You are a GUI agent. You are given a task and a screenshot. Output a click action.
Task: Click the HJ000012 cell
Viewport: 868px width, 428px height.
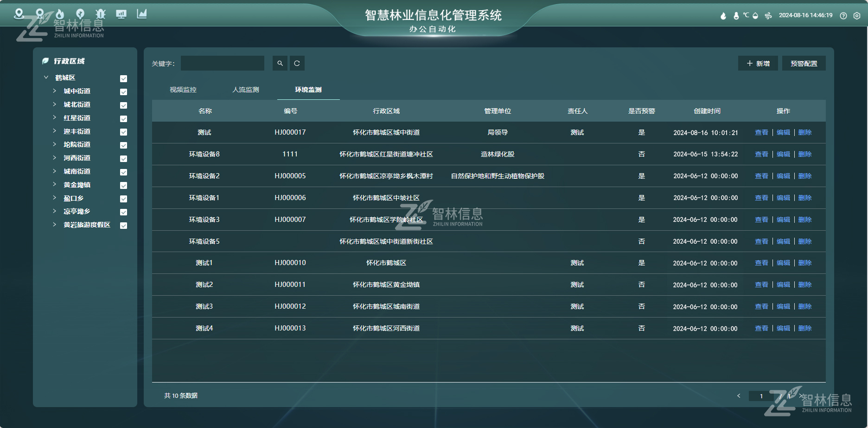tap(290, 306)
